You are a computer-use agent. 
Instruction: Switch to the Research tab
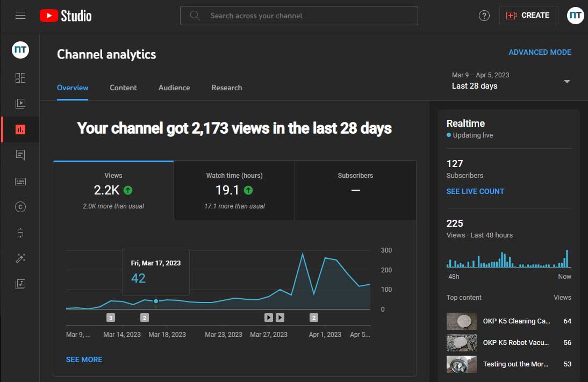click(226, 88)
